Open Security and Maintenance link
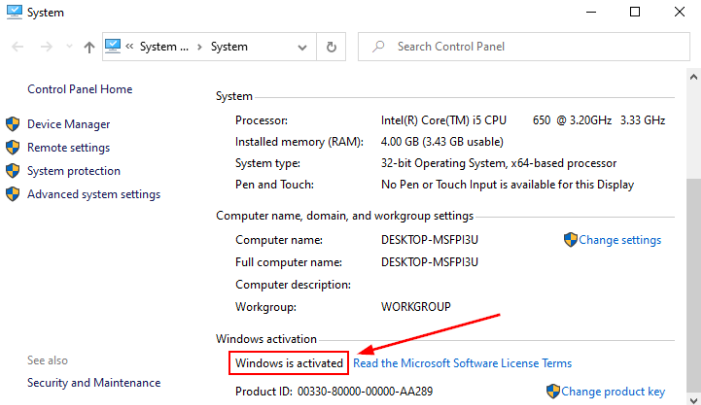 tap(94, 383)
